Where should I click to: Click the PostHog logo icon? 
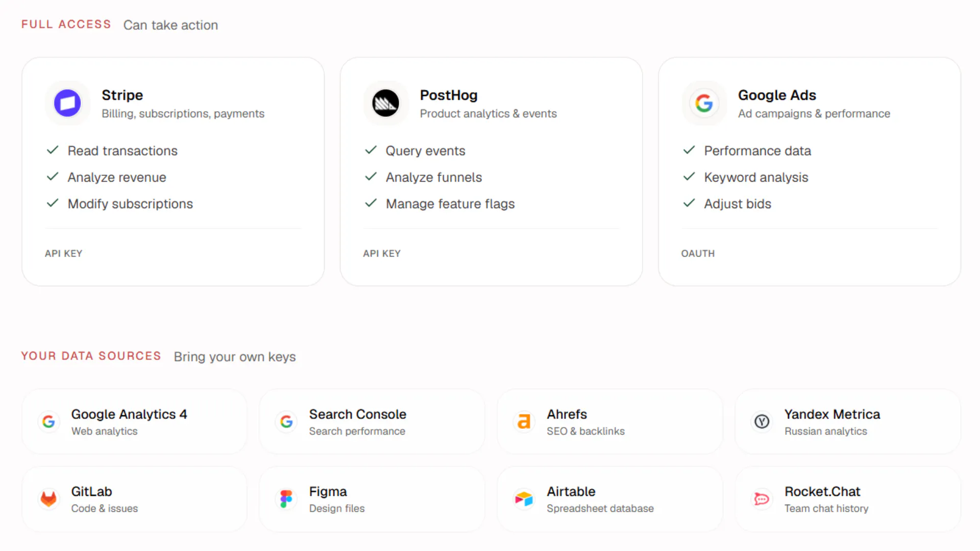click(x=385, y=103)
